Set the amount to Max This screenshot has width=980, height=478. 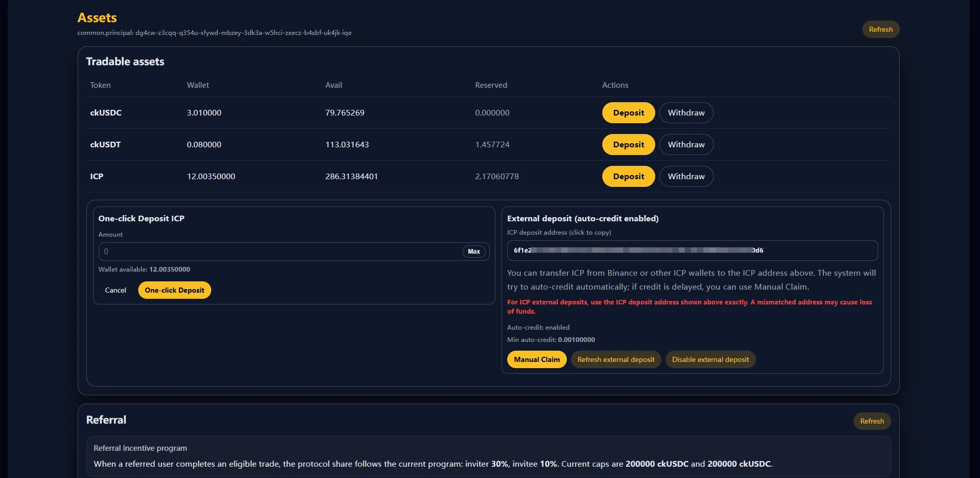(x=473, y=252)
